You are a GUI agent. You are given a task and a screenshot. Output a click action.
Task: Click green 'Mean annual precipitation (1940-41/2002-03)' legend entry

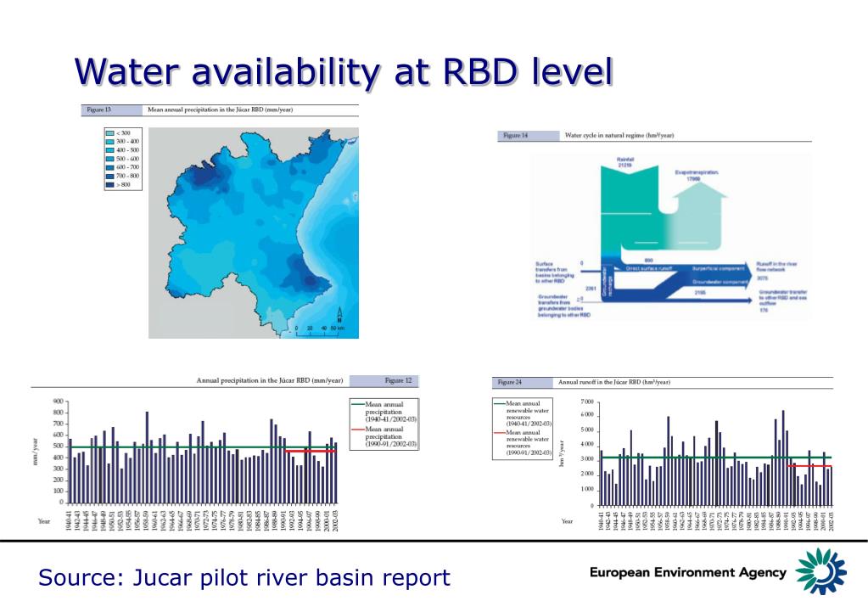click(384, 412)
